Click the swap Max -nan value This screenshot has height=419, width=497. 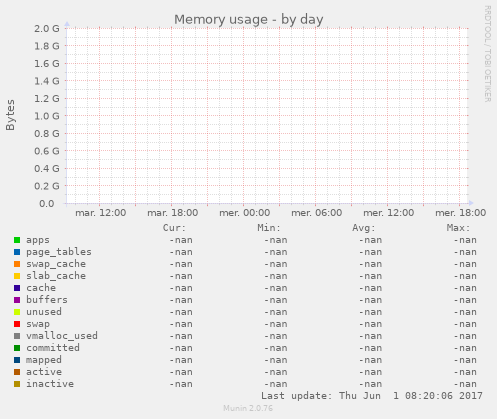pos(465,324)
